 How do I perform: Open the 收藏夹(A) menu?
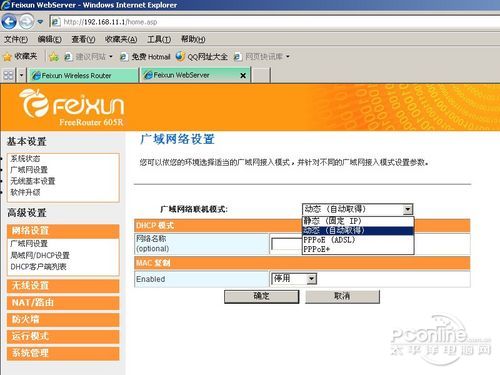pyautogui.click(x=121, y=39)
